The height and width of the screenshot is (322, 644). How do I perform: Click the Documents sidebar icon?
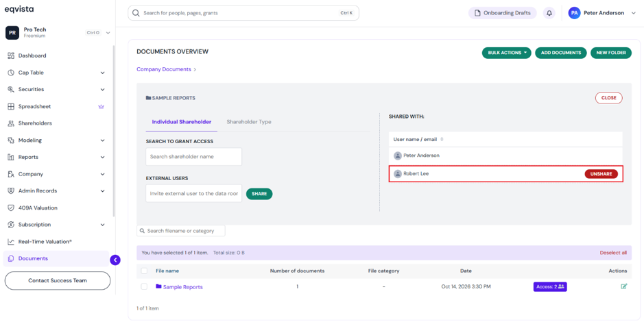click(11, 259)
